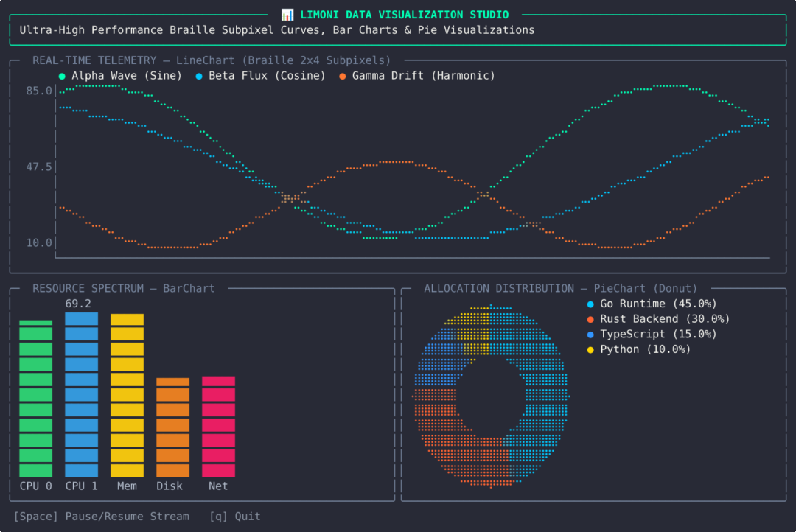Click the green CPU 0 bar
This screenshot has height=532, width=796.
[x=35, y=399]
